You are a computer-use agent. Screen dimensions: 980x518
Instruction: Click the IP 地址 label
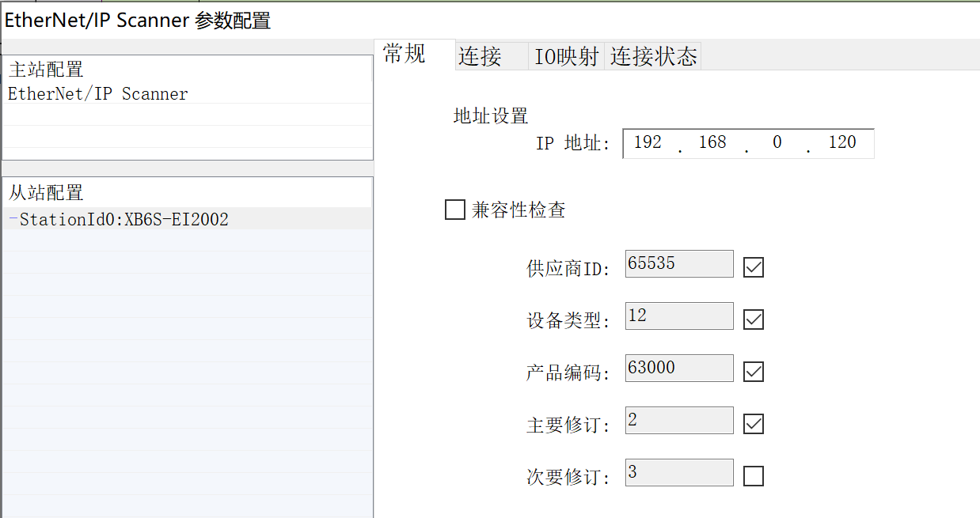coord(573,144)
